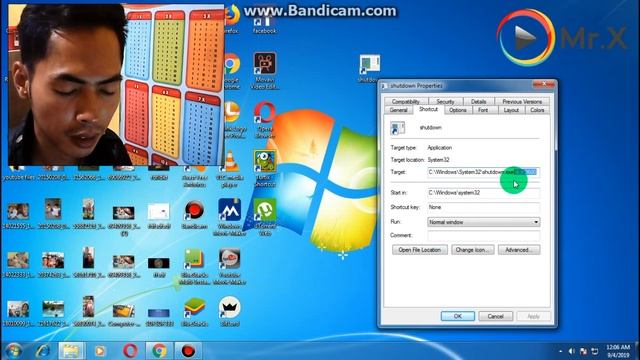Switch to the Security tab
The height and width of the screenshot is (360, 640).
click(x=445, y=101)
